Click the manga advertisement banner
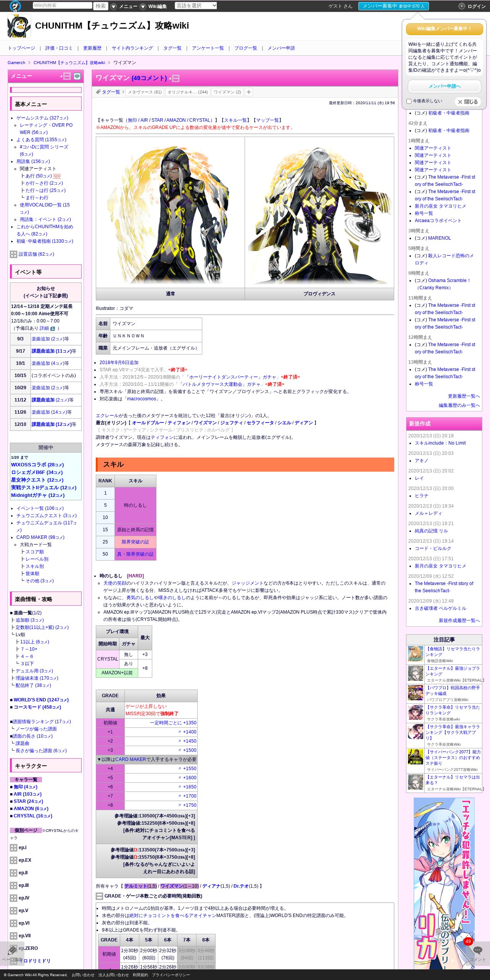The width and height of the screenshot is (490, 980). click(444, 883)
